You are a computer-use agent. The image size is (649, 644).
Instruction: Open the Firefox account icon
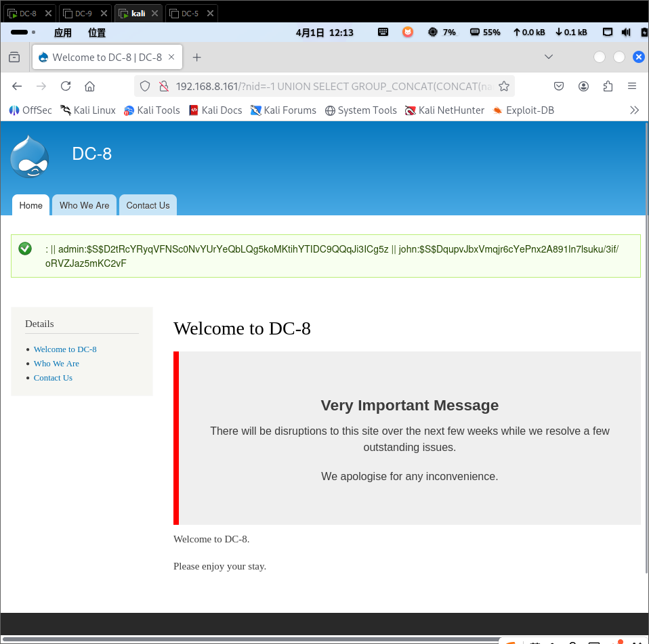[583, 86]
